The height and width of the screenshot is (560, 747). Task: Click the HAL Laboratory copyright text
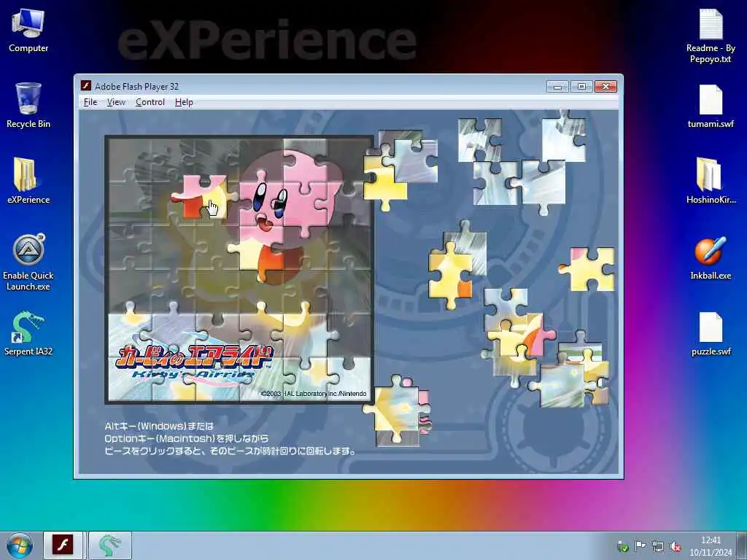coord(314,393)
